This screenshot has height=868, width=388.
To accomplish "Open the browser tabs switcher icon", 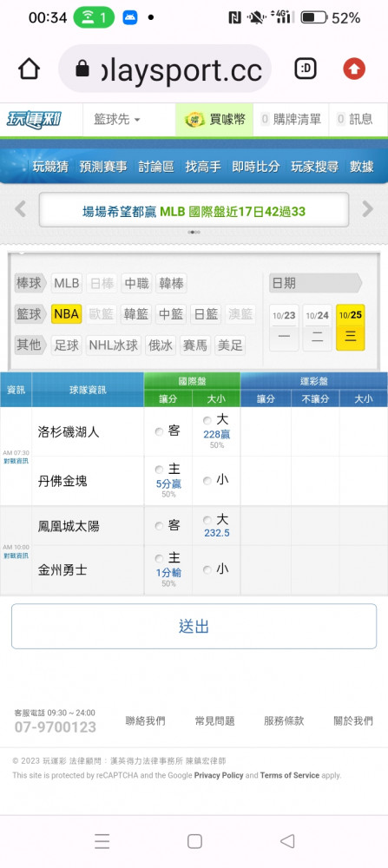I will click(x=305, y=69).
